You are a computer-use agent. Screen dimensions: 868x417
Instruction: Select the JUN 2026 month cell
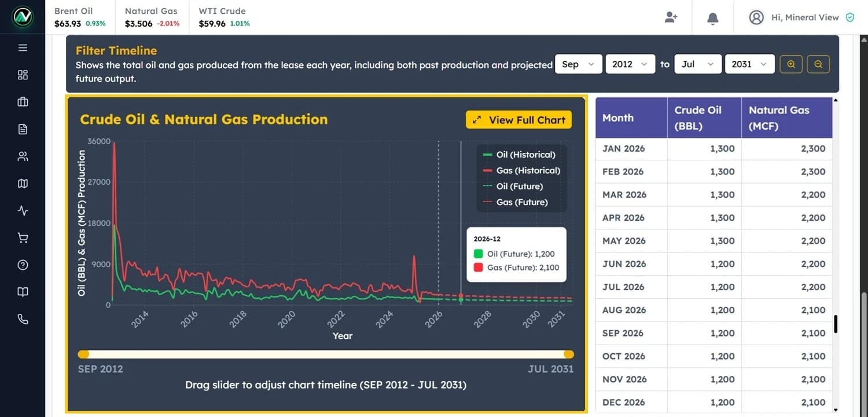631,264
